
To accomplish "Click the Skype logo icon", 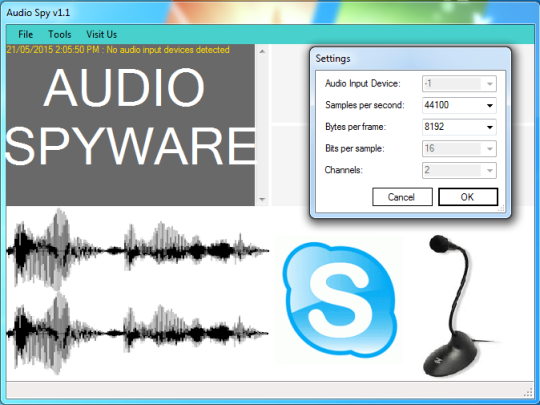I will coord(340,300).
